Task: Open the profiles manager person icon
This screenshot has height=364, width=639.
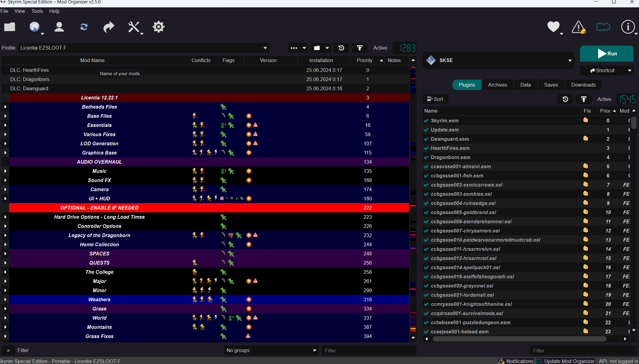Action: (59, 27)
